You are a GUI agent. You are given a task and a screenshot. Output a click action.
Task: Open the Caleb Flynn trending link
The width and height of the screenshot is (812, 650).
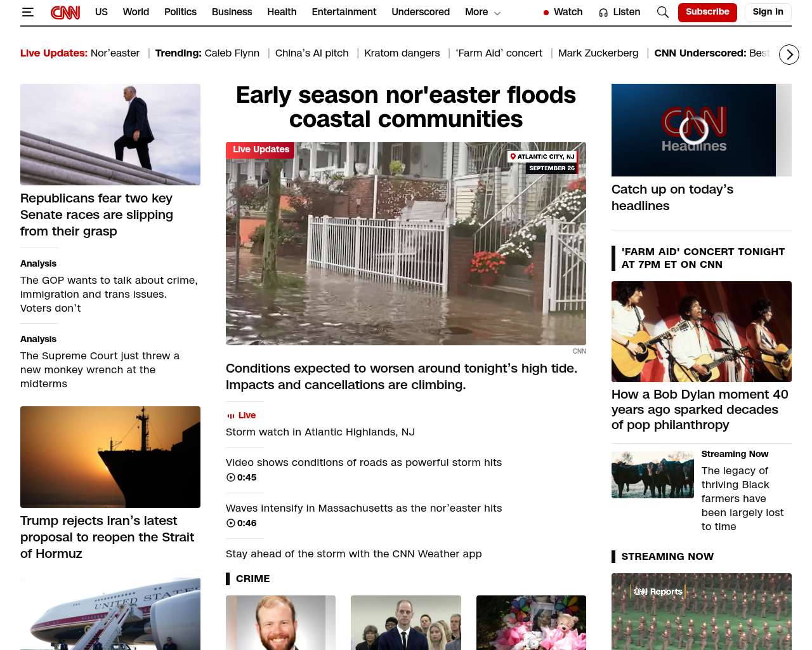[232, 53]
